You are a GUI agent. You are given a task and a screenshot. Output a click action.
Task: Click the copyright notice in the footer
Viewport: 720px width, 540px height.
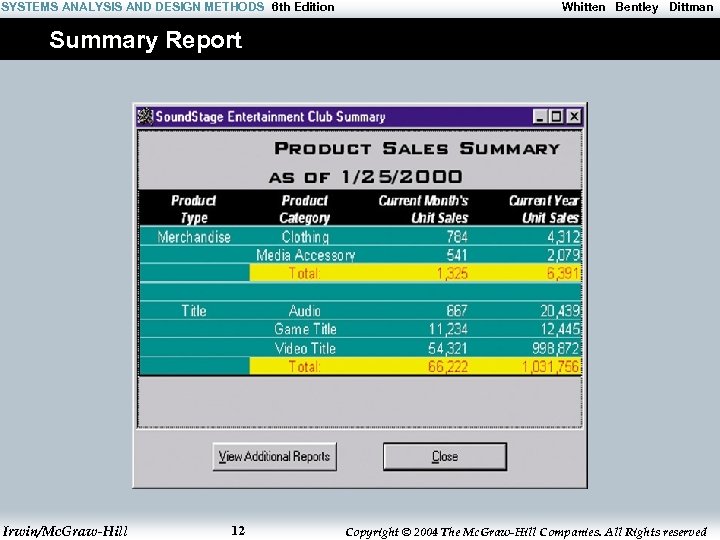click(526, 532)
